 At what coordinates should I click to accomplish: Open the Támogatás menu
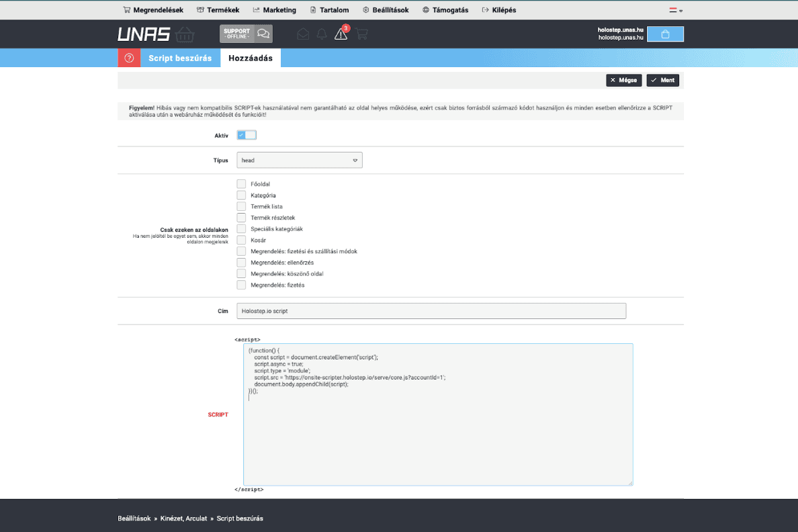pos(445,10)
